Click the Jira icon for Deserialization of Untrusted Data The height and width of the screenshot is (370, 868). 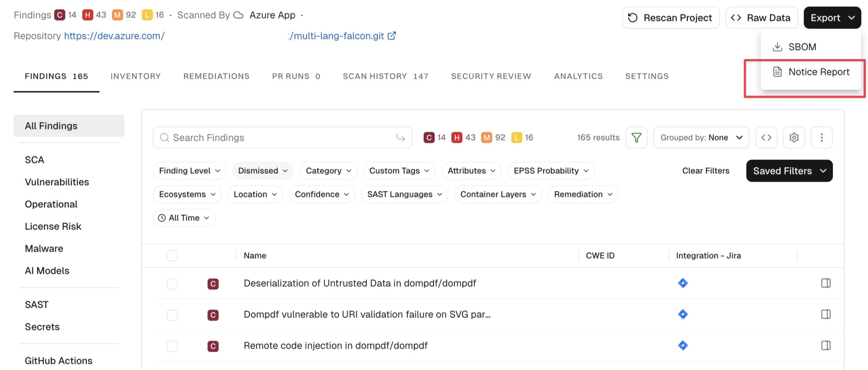683,283
